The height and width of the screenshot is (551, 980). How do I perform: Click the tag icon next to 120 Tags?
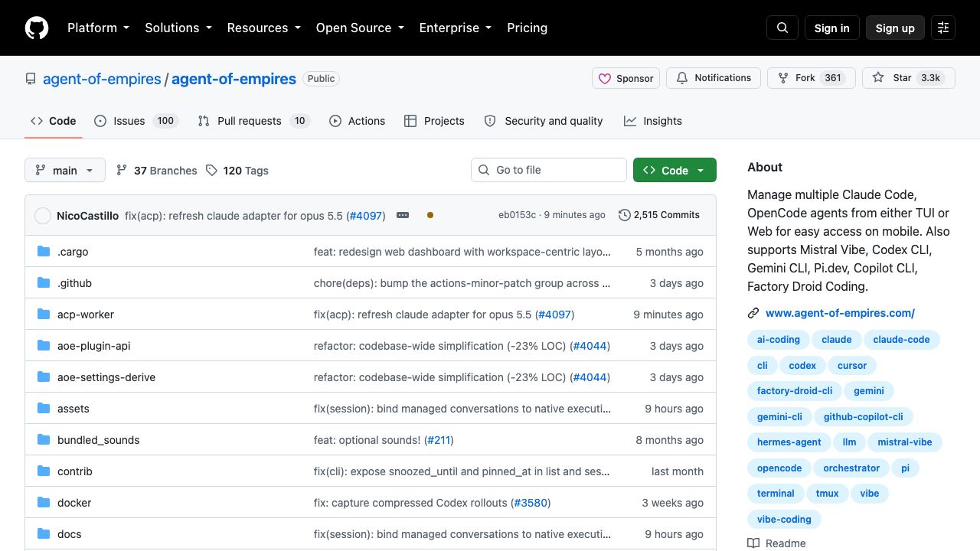[x=212, y=170]
